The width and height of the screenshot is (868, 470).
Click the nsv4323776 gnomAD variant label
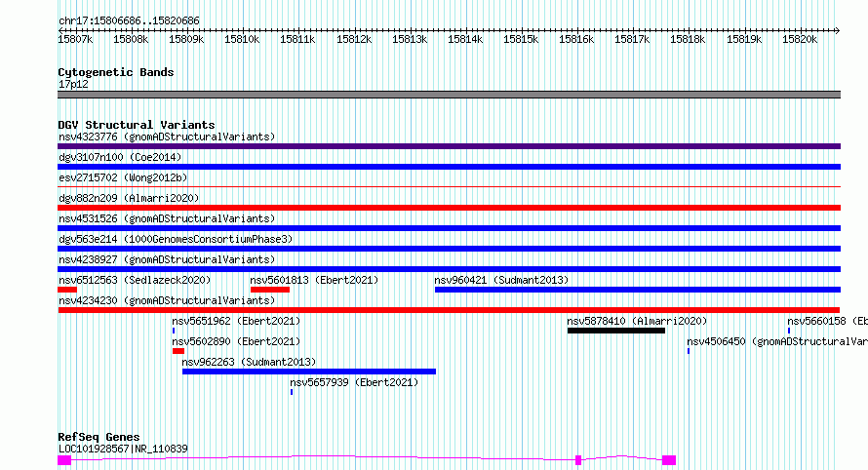click(167, 137)
